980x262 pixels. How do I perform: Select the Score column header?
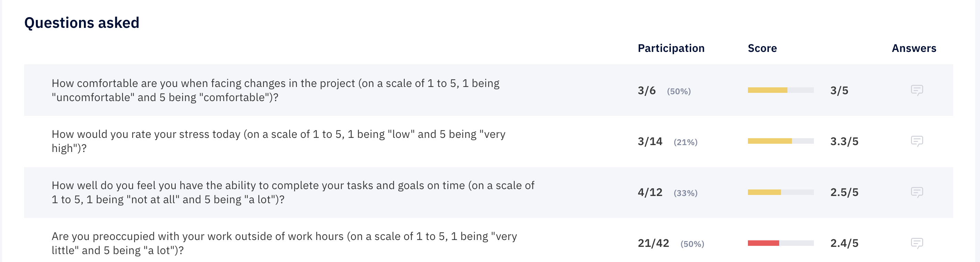click(x=762, y=48)
